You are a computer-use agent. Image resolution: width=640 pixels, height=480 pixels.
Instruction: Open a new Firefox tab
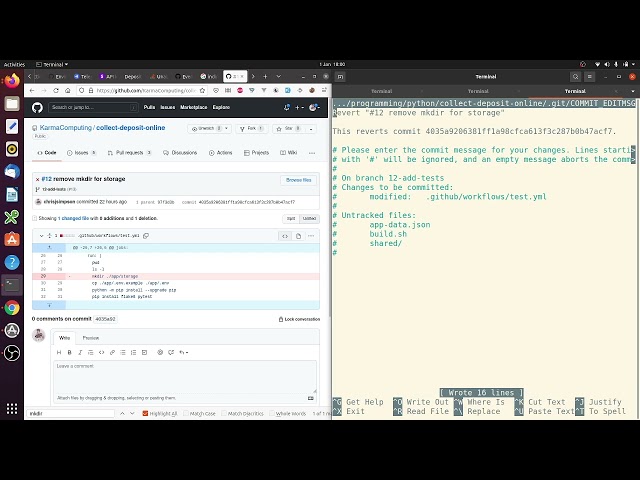tap(265, 76)
